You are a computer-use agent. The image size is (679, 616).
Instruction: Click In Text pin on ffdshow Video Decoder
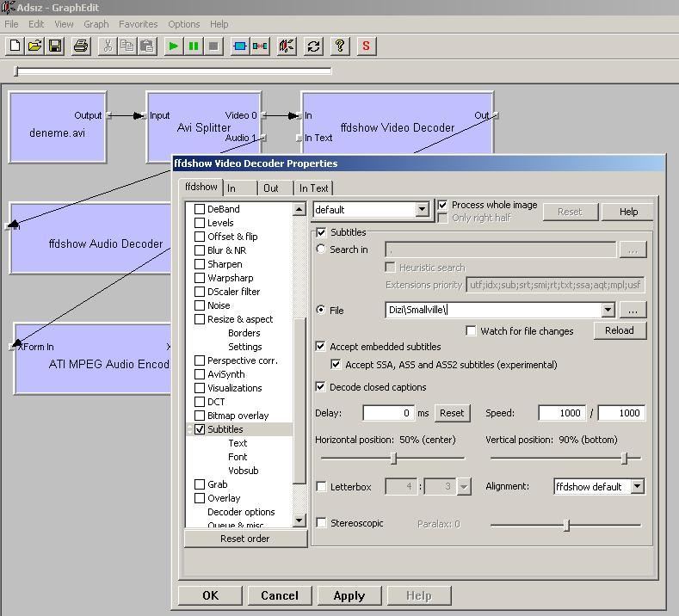point(299,138)
